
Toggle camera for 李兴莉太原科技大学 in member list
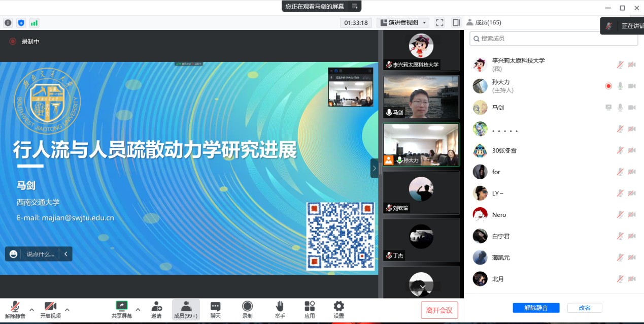pos(632,64)
